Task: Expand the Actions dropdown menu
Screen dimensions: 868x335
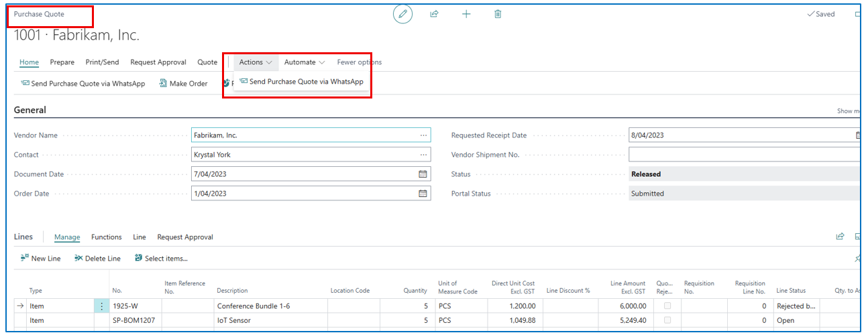Action: tap(256, 62)
